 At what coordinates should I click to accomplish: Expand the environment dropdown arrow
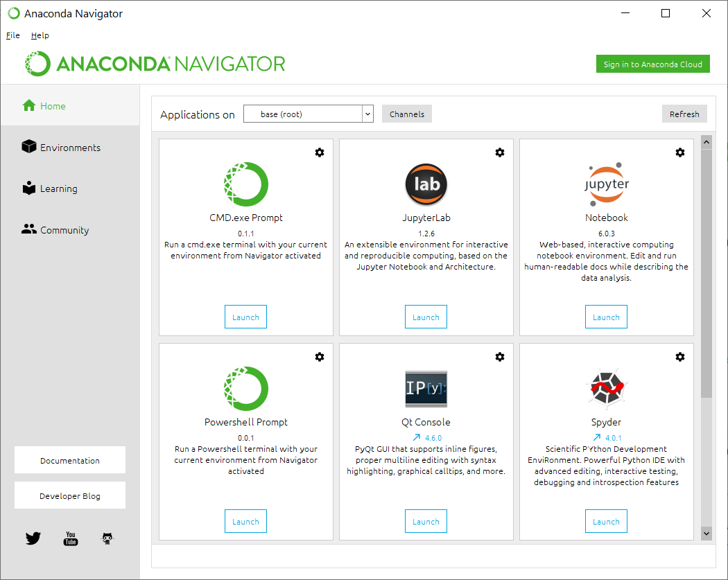pyautogui.click(x=367, y=114)
